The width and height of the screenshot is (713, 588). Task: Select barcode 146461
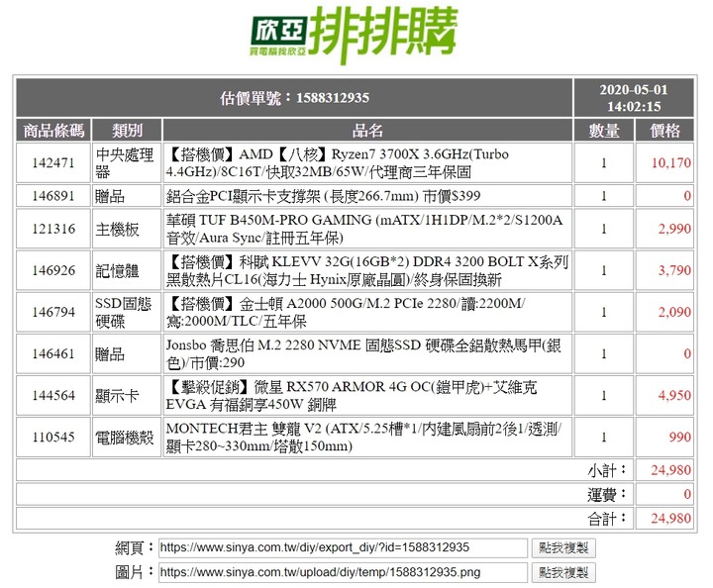click(53, 353)
